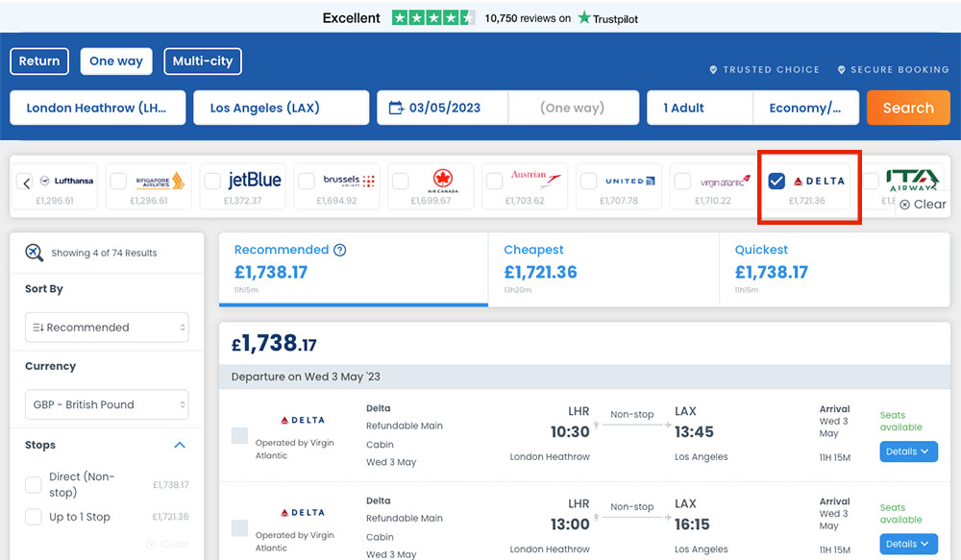The height and width of the screenshot is (560, 961).
Task: Click the orange Search button
Action: pos(908,108)
